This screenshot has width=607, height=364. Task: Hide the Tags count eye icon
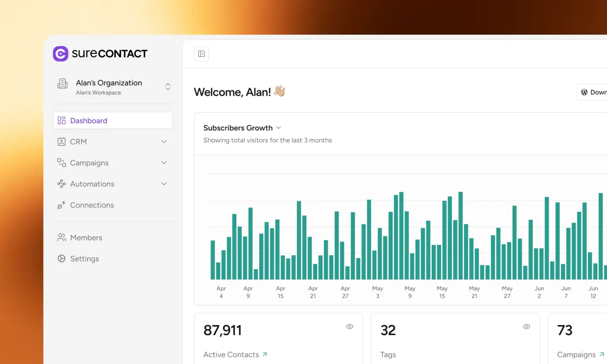(527, 326)
